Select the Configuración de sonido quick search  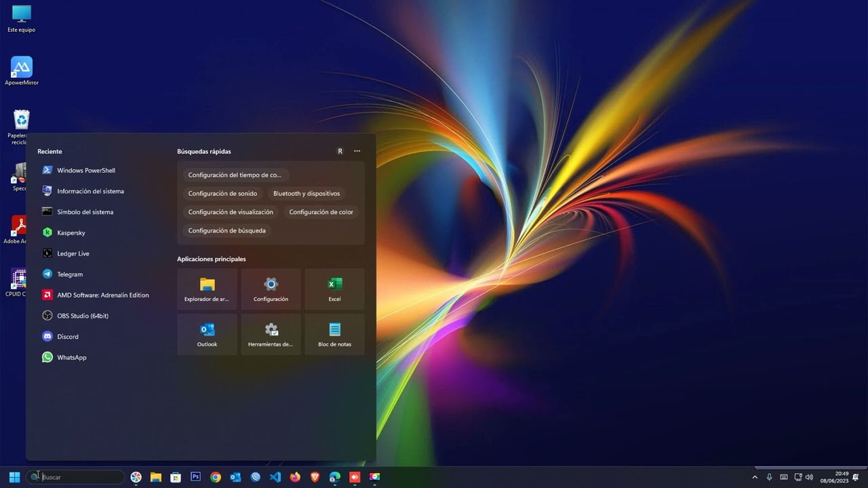[223, 193]
